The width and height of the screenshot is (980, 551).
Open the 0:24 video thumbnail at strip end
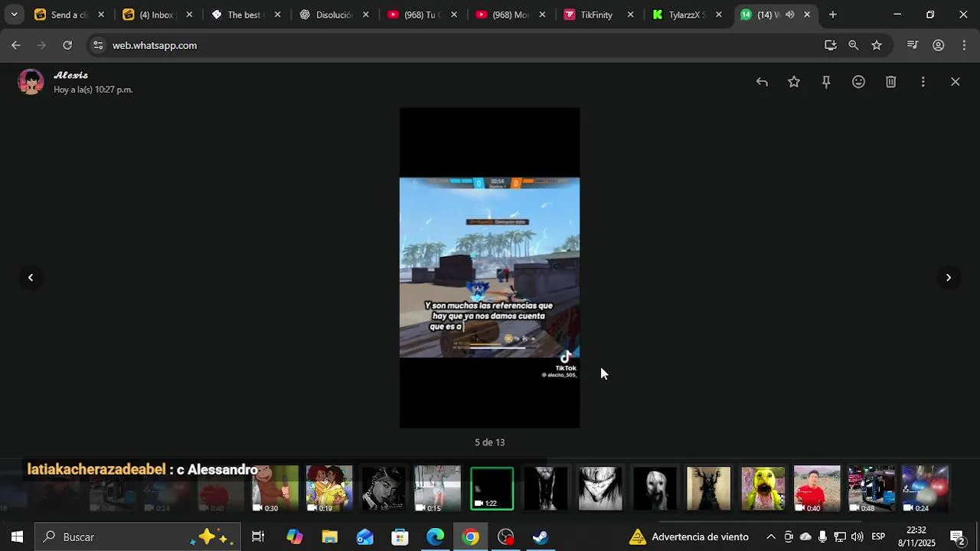tap(925, 488)
